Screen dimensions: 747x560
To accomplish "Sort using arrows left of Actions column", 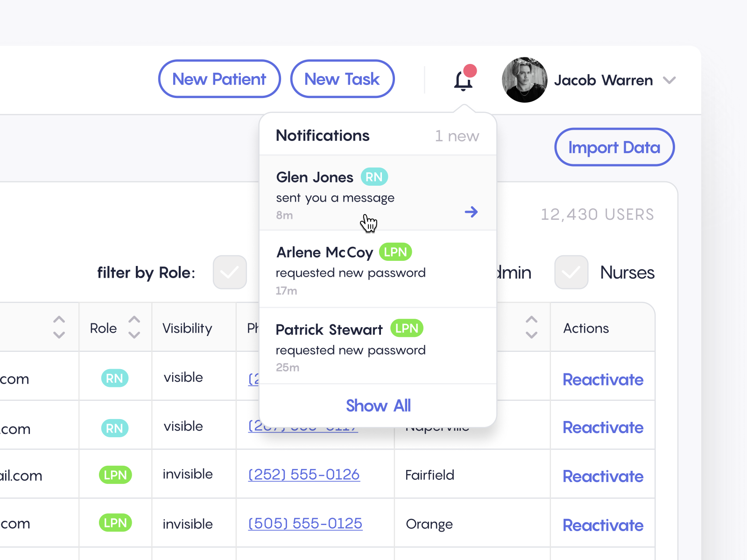I will tap(531, 327).
